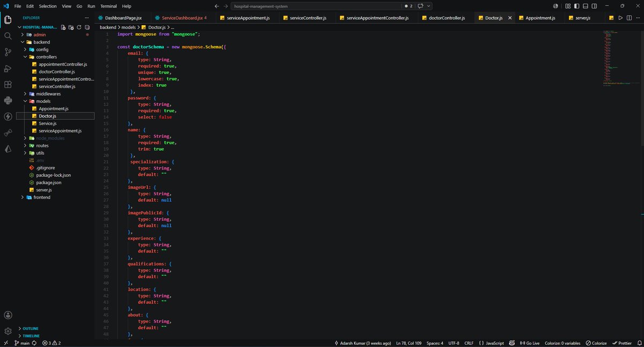
Task: Open the Source Control view
Action: pos(8,52)
